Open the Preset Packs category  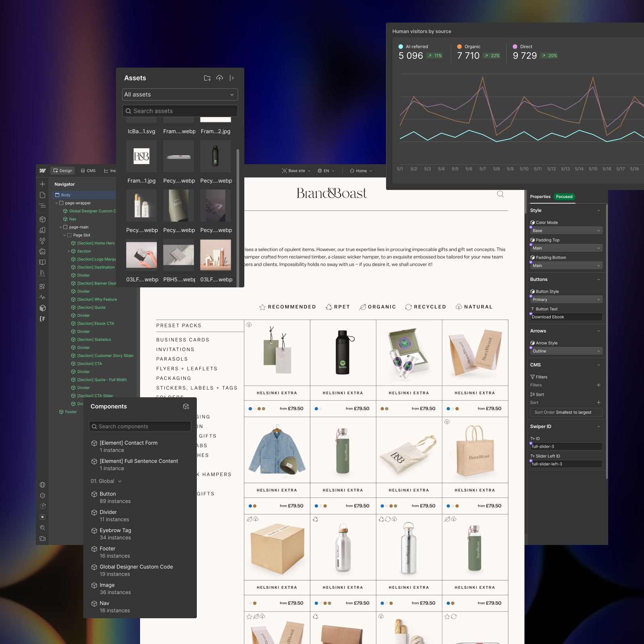[x=179, y=326]
